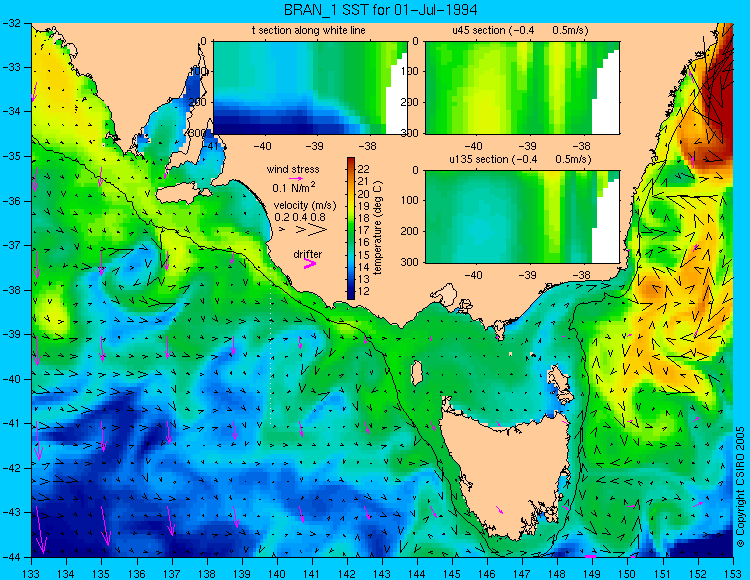Pick the dark red top of temperature colorbar

351,161
